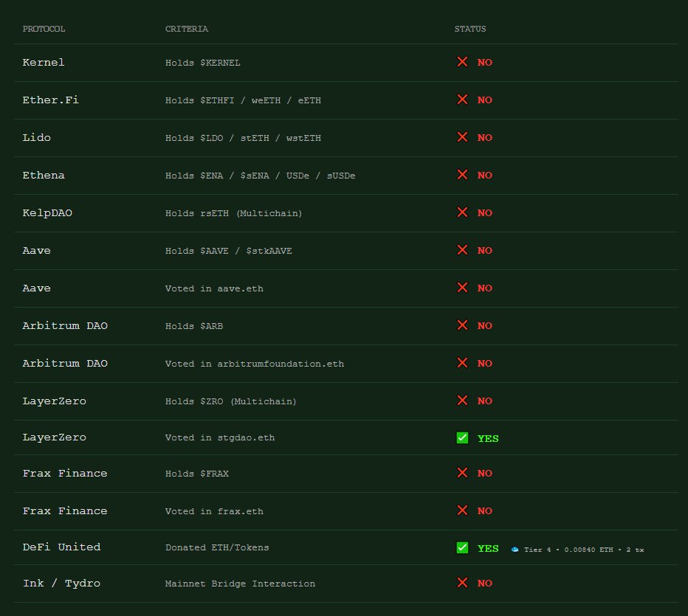The width and height of the screenshot is (688, 616).
Task: Click Aave in the Holds $AAVE row
Action: coord(36,251)
